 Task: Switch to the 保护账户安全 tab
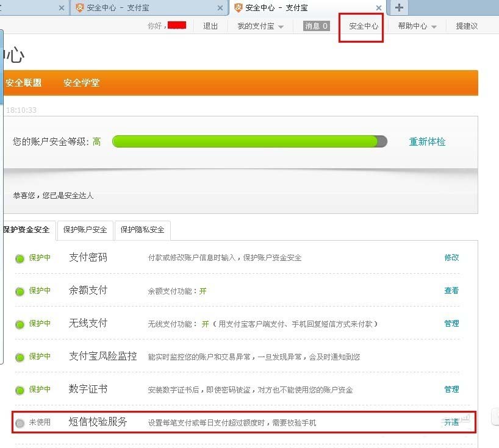click(x=85, y=230)
